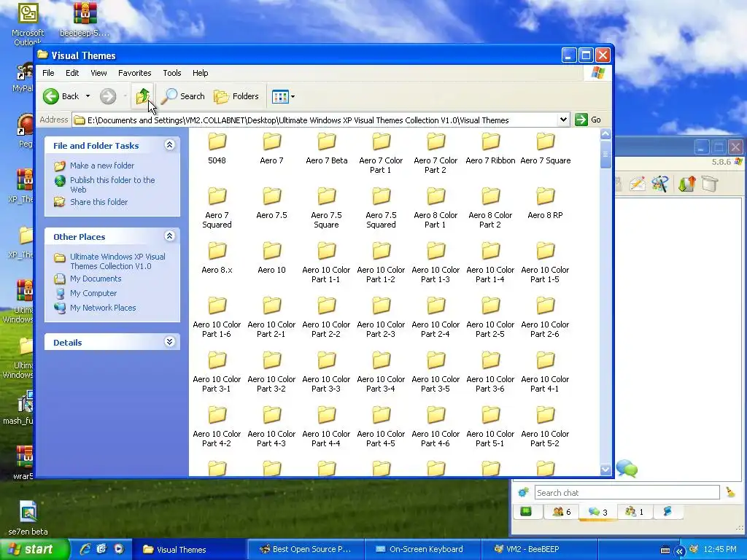Image resolution: width=747 pixels, height=560 pixels.
Task: Go up one folder level
Action: pos(142,96)
